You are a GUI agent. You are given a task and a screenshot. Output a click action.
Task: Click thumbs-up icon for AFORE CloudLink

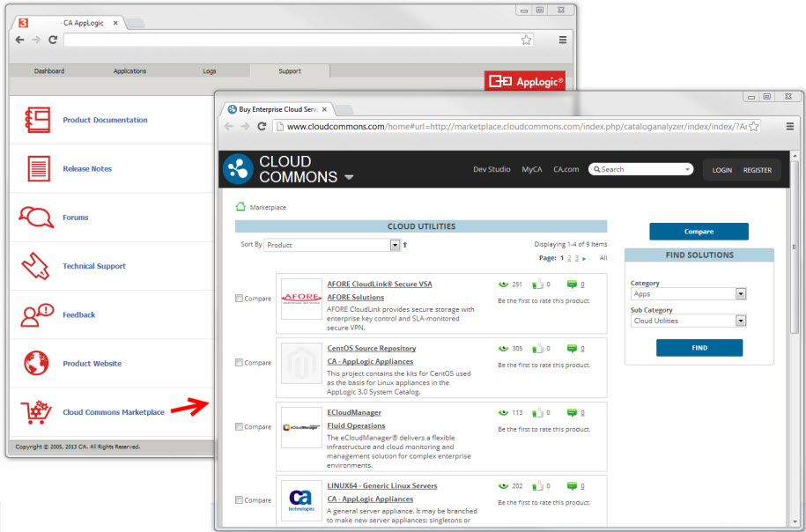pyautogui.click(x=537, y=284)
